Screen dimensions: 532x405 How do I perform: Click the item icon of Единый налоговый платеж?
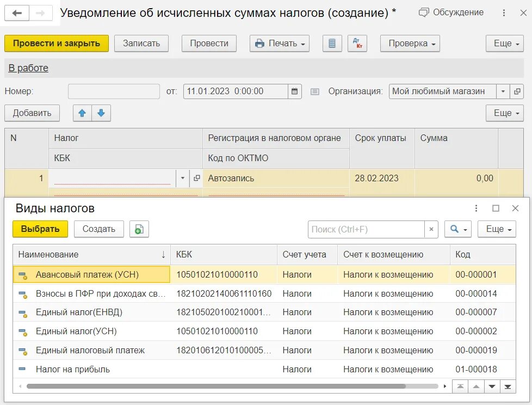(x=23, y=351)
